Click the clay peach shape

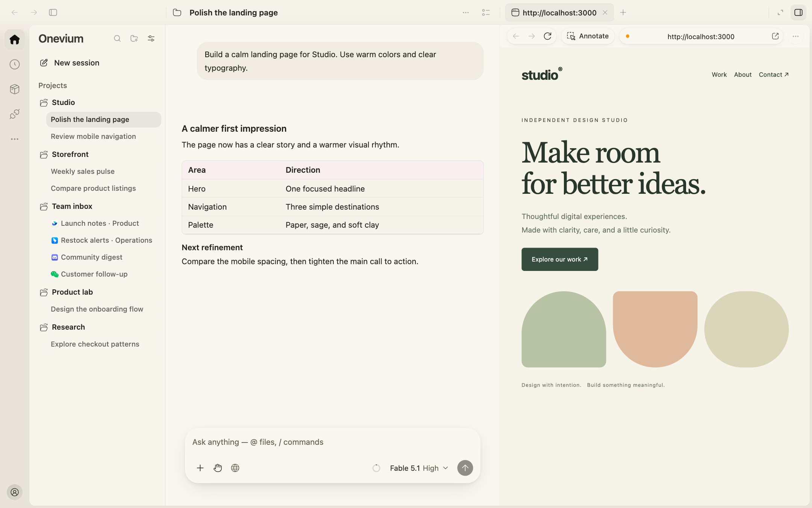[655, 329]
